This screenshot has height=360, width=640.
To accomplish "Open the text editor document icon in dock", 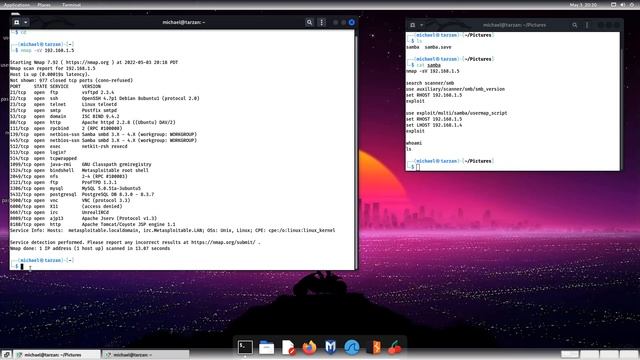I will click(288, 347).
